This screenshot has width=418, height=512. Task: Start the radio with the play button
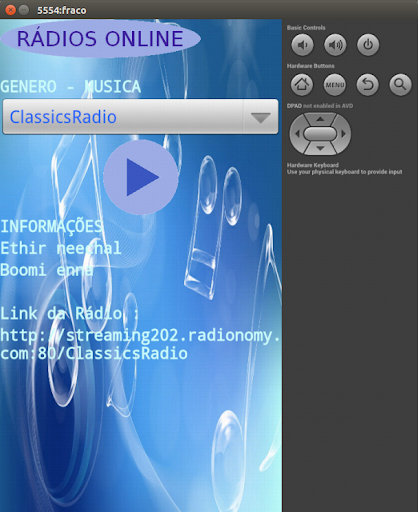141,177
